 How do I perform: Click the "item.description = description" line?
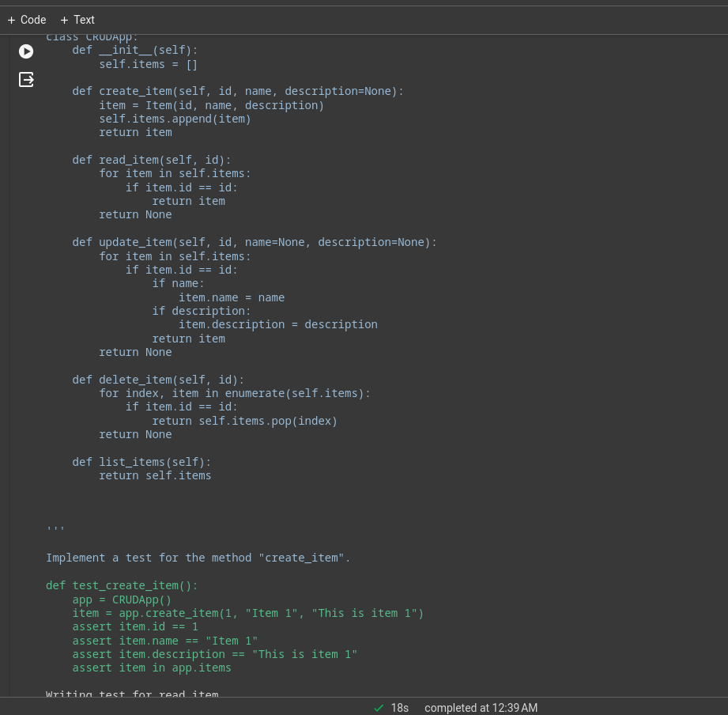[x=277, y=324]
